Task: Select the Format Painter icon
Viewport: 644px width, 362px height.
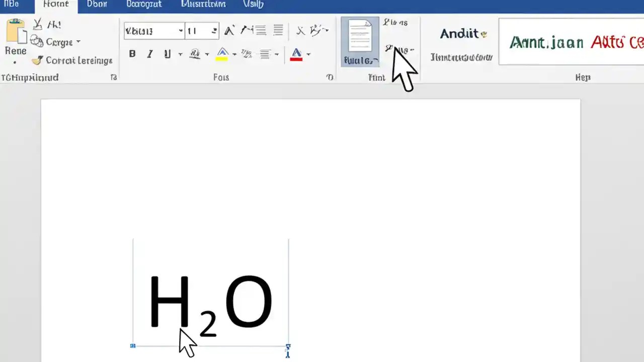Action: (37, 60)
